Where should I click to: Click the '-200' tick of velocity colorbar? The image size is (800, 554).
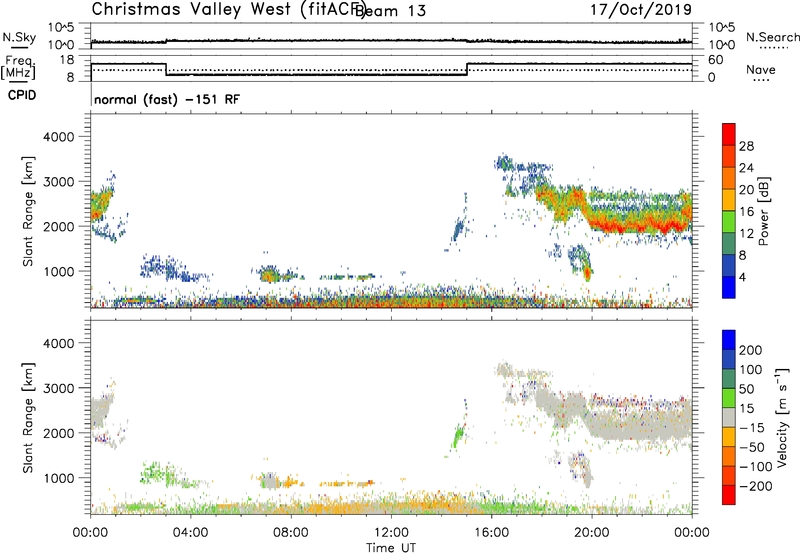[x=755, y=486]
